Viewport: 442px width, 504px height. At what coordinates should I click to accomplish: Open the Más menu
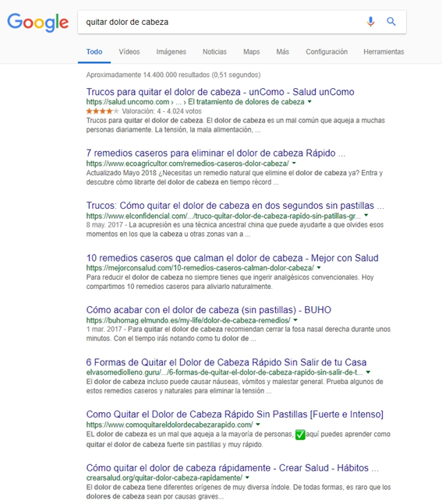[x=283, y=51]
